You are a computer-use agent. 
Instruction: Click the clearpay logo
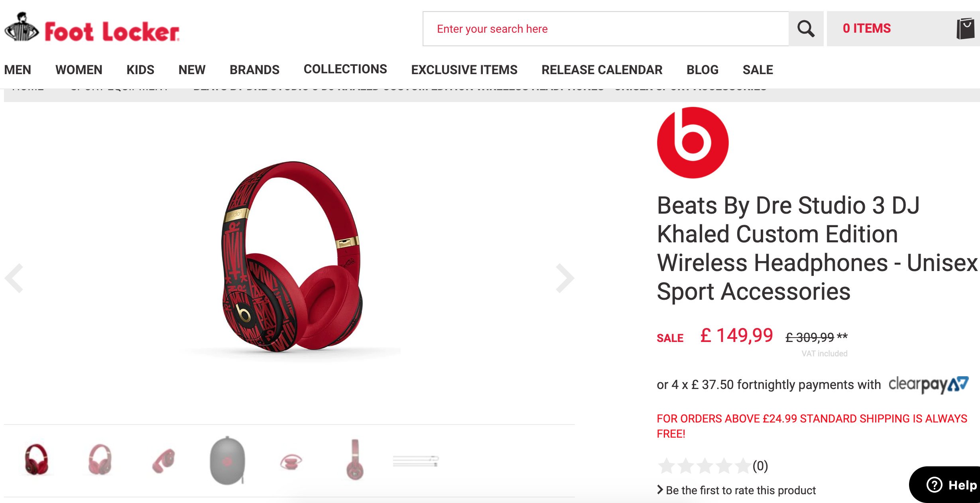point(928,385)
